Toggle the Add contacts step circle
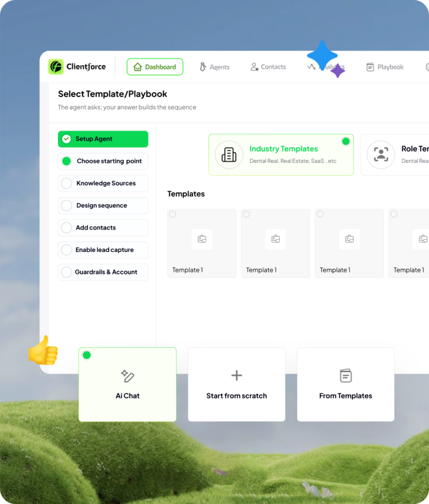Image resolution: width=429 pixels, height=504 pixels. tap(66, 228)
